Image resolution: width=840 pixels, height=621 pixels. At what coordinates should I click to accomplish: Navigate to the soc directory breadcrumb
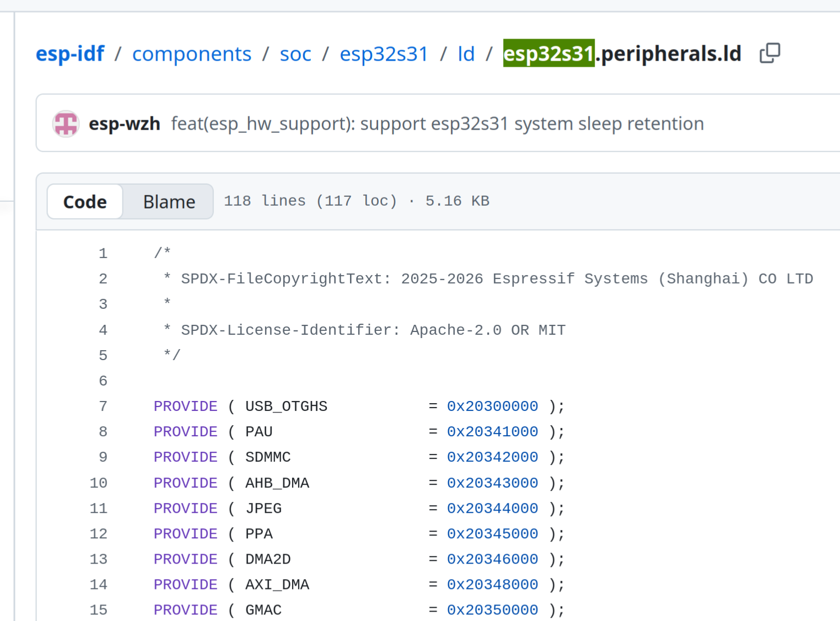(295, 54)
